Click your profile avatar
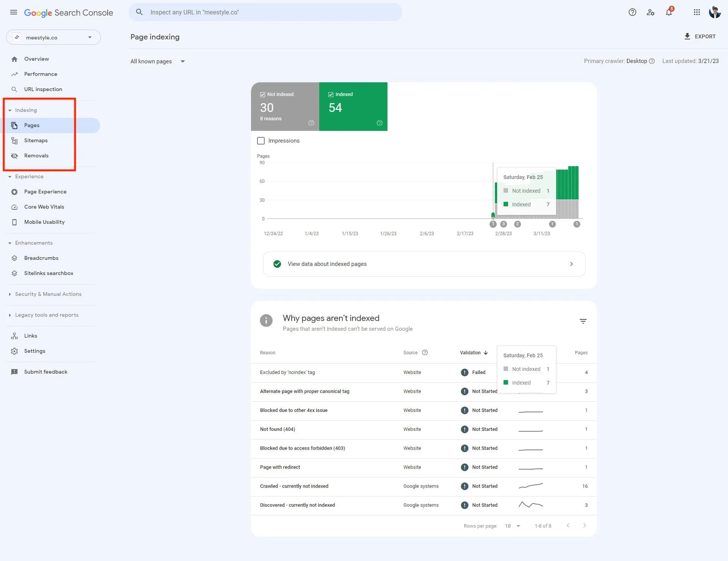Viewport: 728px width, 561px height. coord(715,12)
